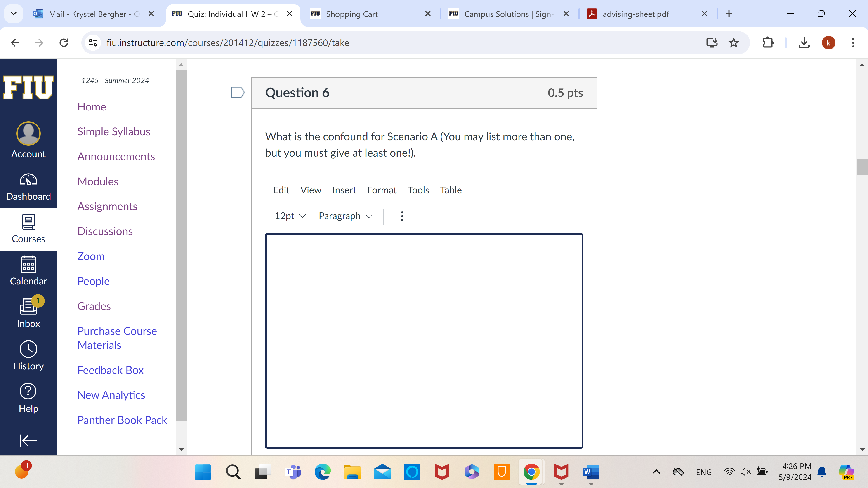The width and height of the screenshot is (868, 488).
Task: Open the Insert menu in the editor
Action: [x=344, y=190]
